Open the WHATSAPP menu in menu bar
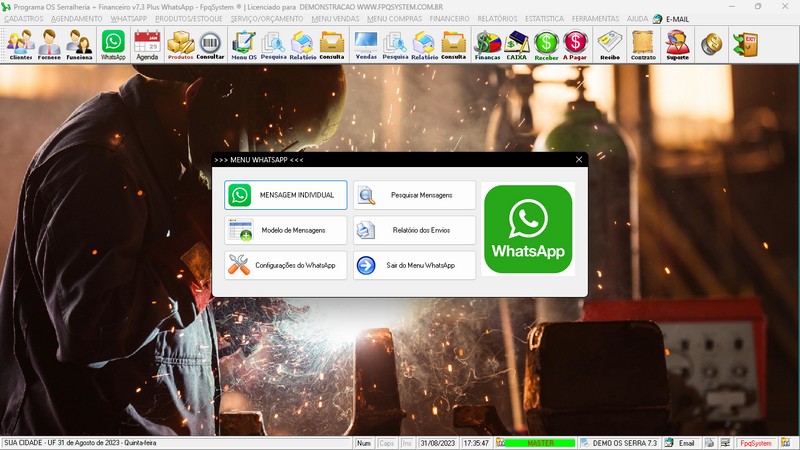 (x=129, y=19)
